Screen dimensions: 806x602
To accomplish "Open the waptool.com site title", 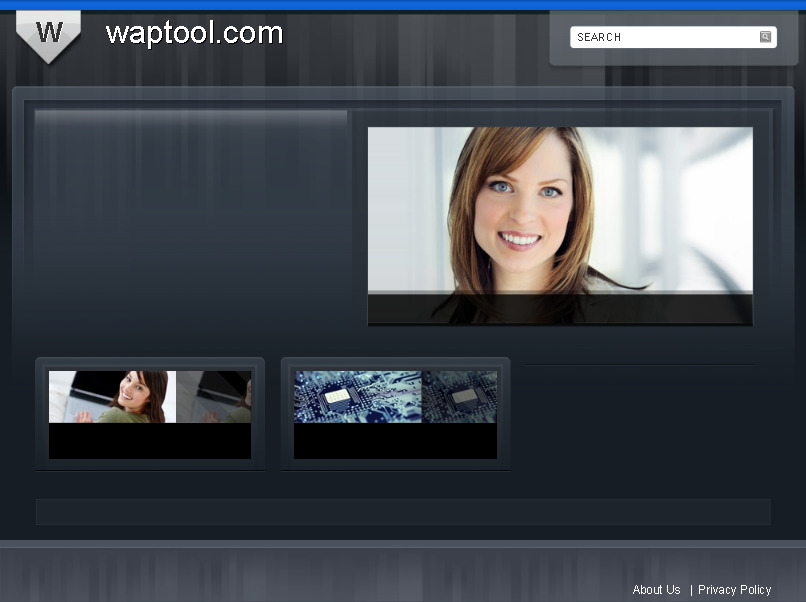I will 194,33.
